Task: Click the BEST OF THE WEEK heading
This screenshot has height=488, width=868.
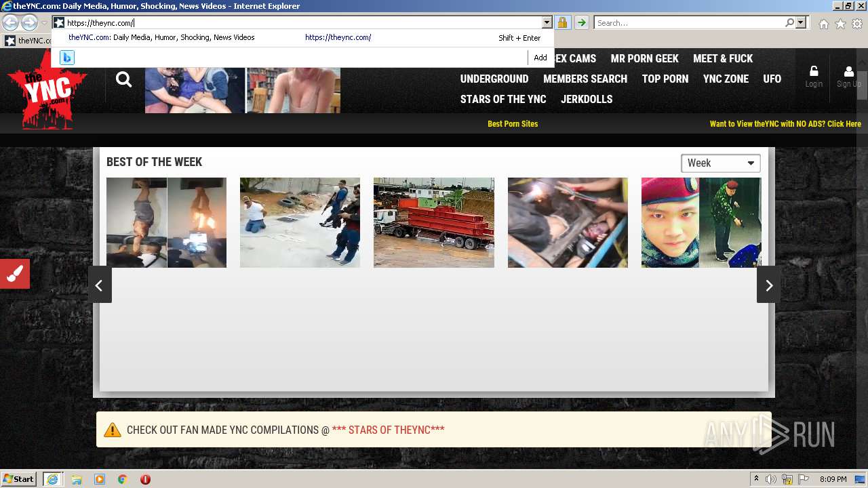Action: 155,162
